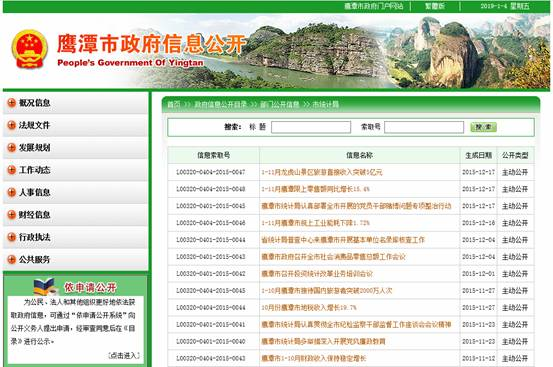Focus the 标题 search input field
Image resolution: width=553 pixels, height=367 pixels.
click(311, 127)
